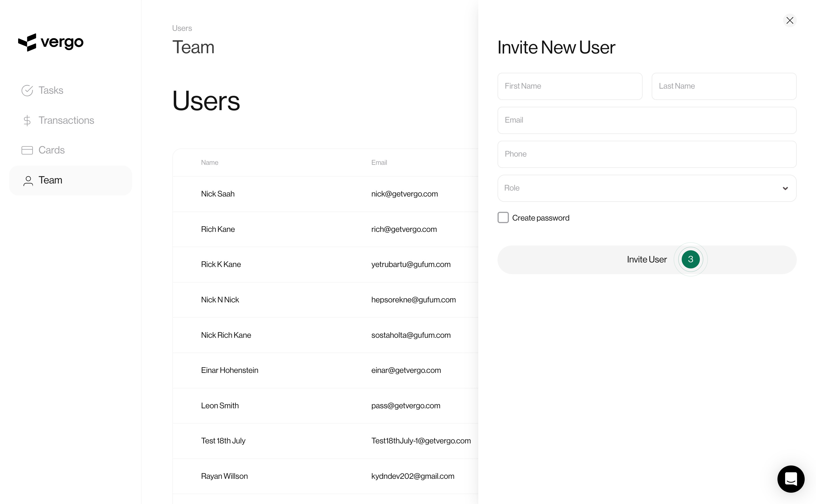The width and height of the screenshot is (816, 504).
Task: Click email kydndev202@gmail.com
Action: 413,476
